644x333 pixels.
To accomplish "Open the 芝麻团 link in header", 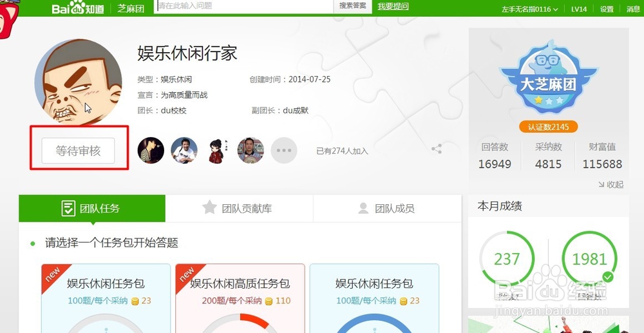I will click(x=131, y=8).
